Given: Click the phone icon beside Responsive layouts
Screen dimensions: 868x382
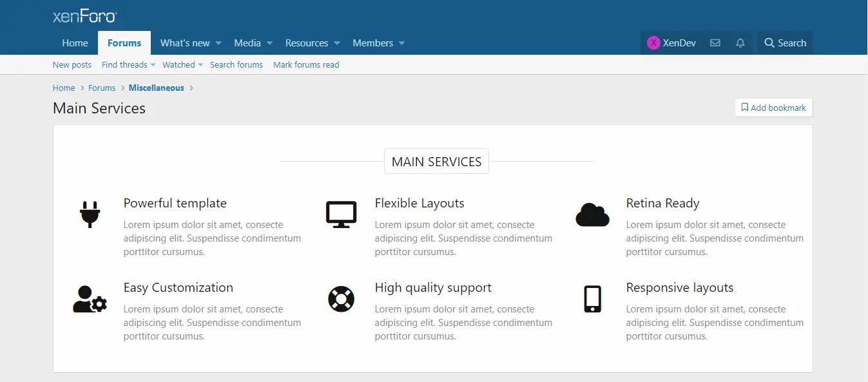Looking at the screenshot, I should click(592, 299).
